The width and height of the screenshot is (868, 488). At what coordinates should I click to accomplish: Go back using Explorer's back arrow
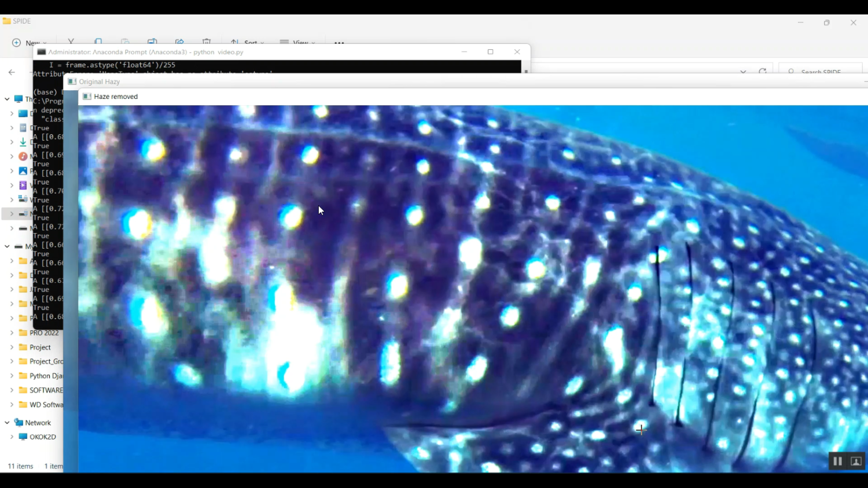click(x=12, y=72)
